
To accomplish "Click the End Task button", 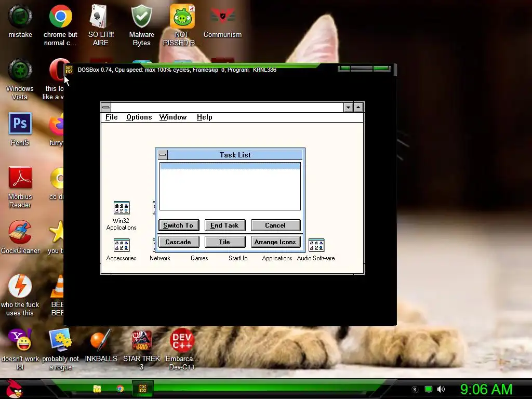I will click(x=225, y=225).
